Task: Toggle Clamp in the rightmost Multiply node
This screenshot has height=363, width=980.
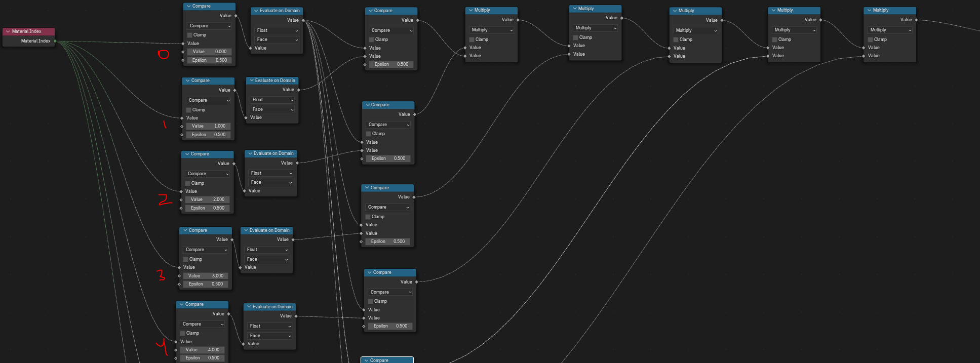Action: 871,39
